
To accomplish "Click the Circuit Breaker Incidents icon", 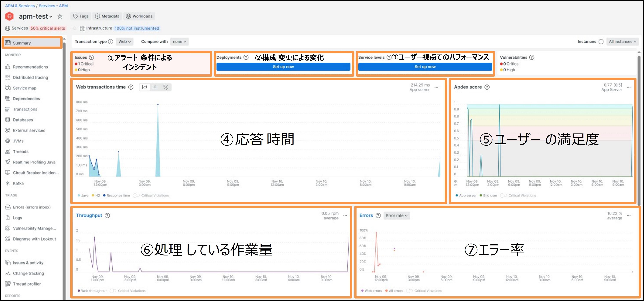I will click(8, 173).
